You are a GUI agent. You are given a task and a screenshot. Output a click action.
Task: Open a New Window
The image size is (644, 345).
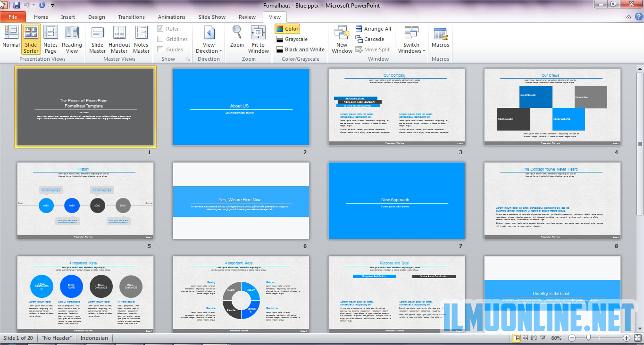pyautogui.click(x=342, y=40)
